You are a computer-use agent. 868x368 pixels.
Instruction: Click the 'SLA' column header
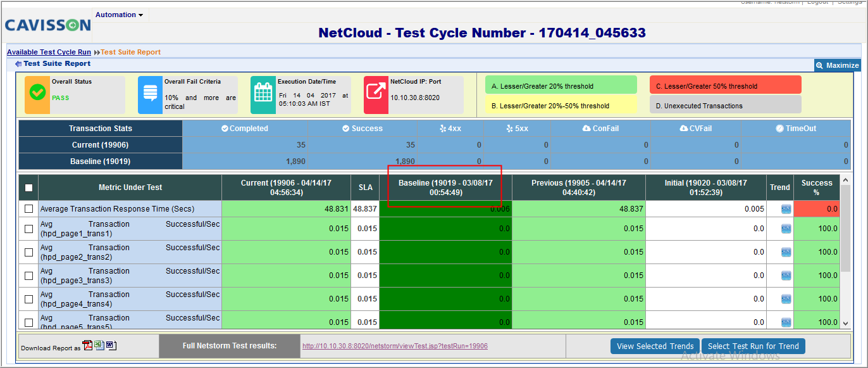pyautogui.click(x=365, y=187)
